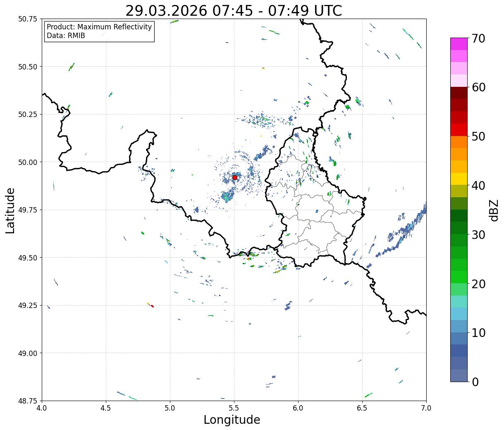Click the plot title with UTC timestamp

click(x=234, y=10)
